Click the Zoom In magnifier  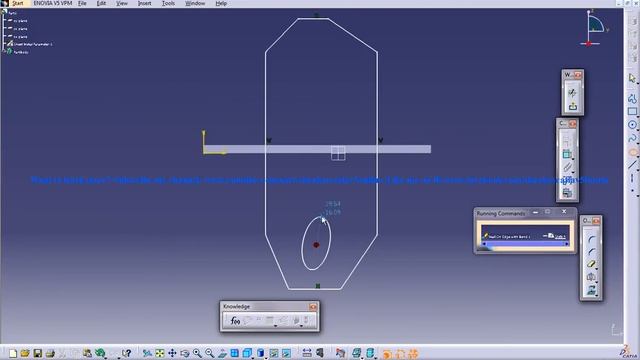[197, 353]
